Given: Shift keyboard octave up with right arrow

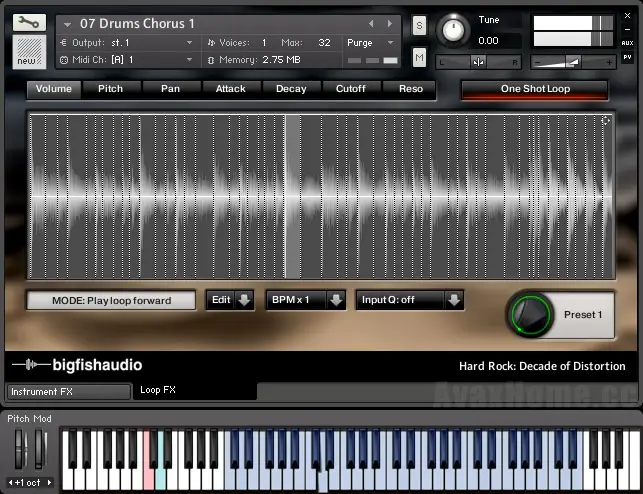Looking at the screenshot, I should (x=49, y=483).
